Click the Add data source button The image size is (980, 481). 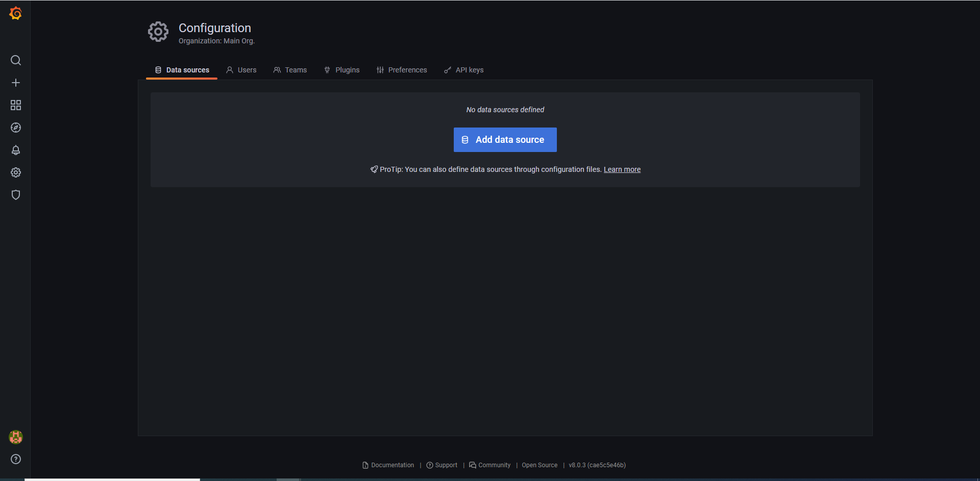click(x=505, y=140)
